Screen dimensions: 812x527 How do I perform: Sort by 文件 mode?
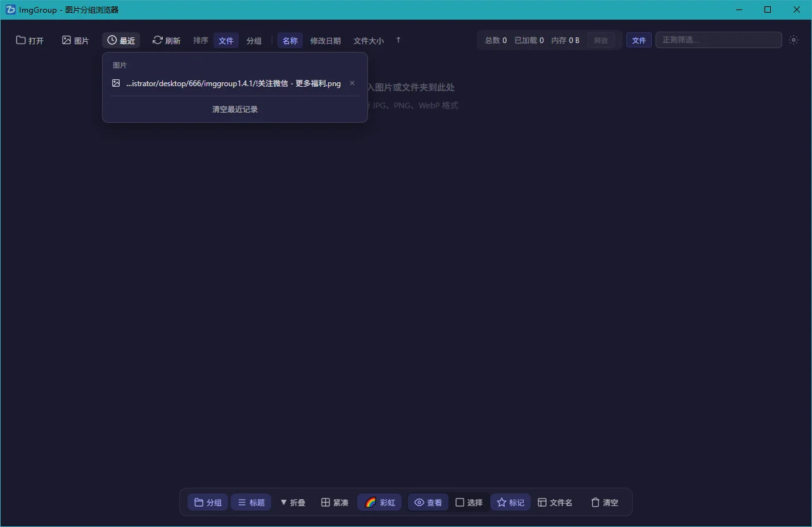tap(226, 41)
